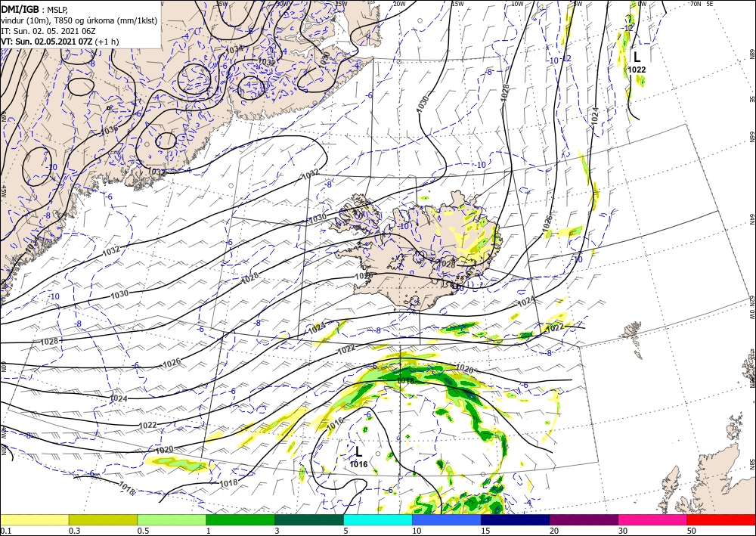This screenshot has height=536, width=756.
Task: Choose the navy 15 mm legend swatch
Action: point(515,519)
